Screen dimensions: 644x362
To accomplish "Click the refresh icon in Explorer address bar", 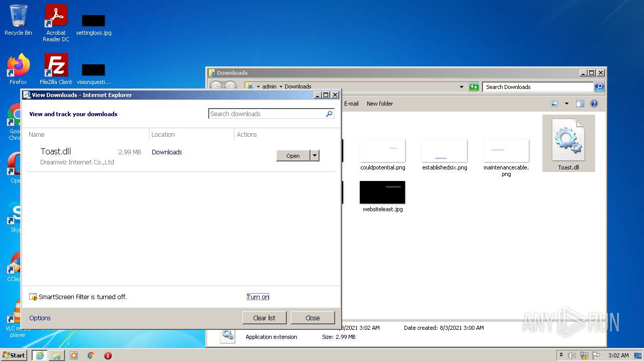I will pos(474,87).
